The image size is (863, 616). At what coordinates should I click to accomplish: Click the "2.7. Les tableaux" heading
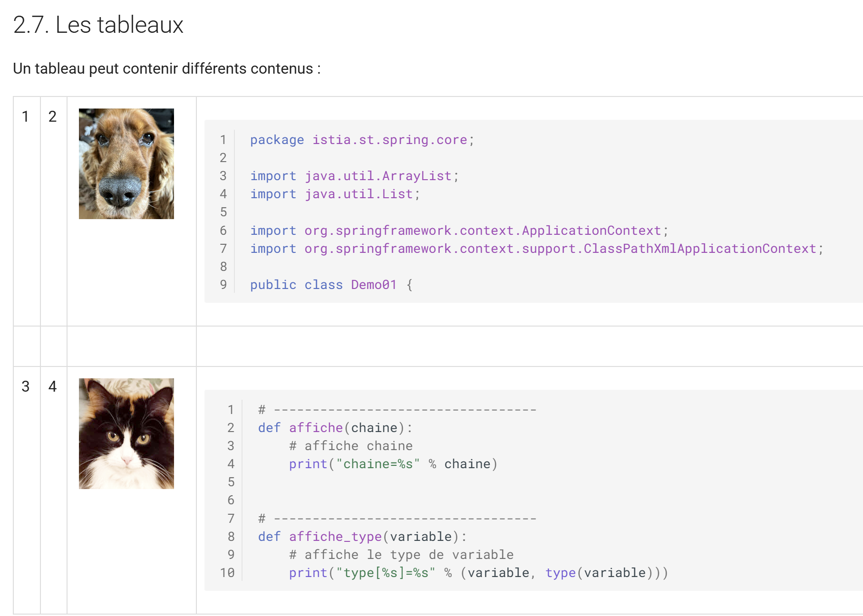[x=98, y=25]
